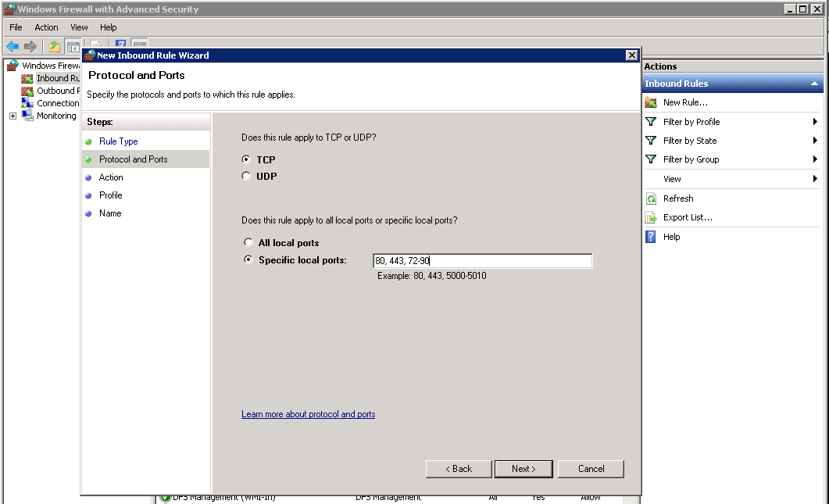Click the Next button
This screenshot has width=829, height=504.
coord(523,469)
